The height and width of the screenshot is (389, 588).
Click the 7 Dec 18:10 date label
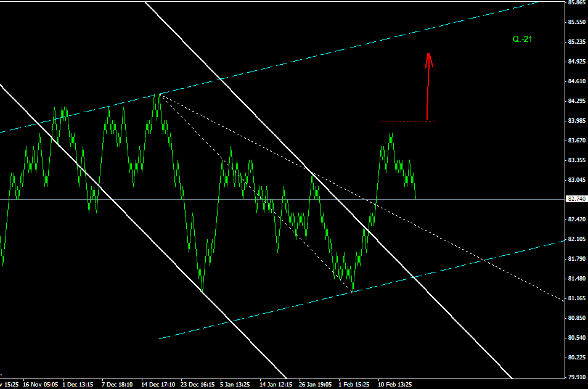(117, 385)
